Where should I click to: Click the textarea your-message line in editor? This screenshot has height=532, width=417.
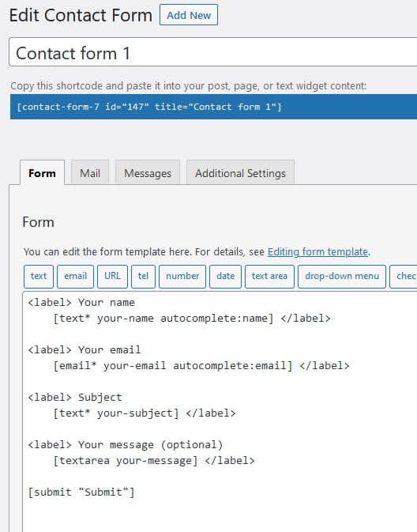(153, 460)
